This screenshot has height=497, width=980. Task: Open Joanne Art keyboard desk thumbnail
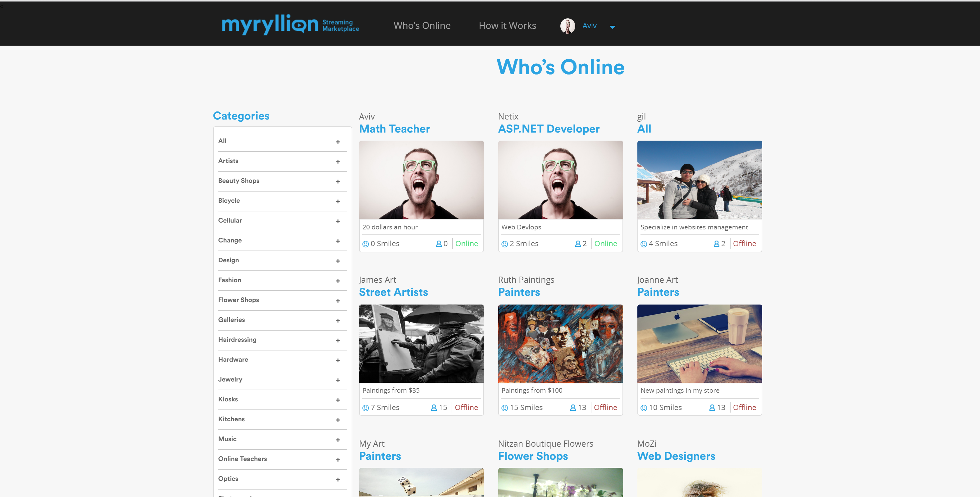tap(699, 343)
